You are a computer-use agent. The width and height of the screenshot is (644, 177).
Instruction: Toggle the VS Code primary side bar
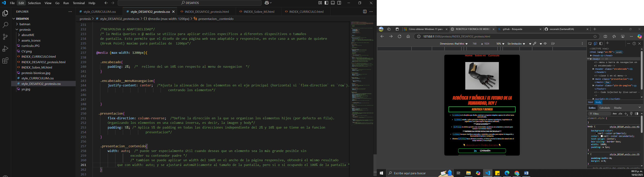tap(326, 3)
